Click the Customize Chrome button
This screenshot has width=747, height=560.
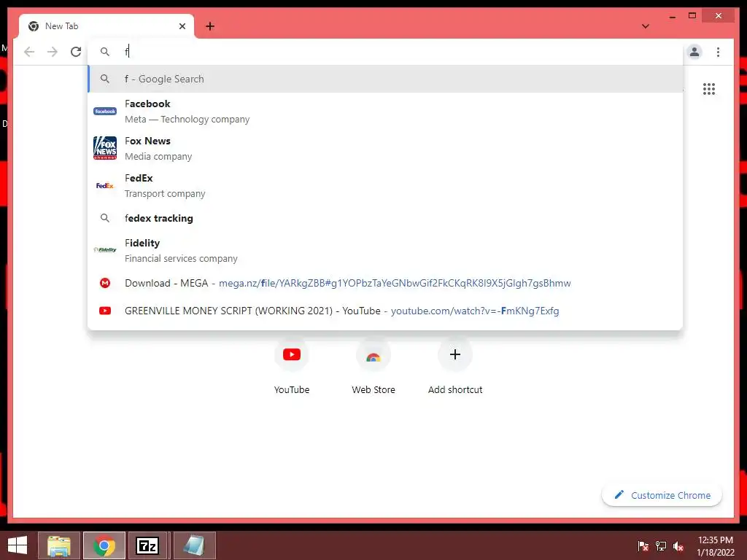point(662,495)
